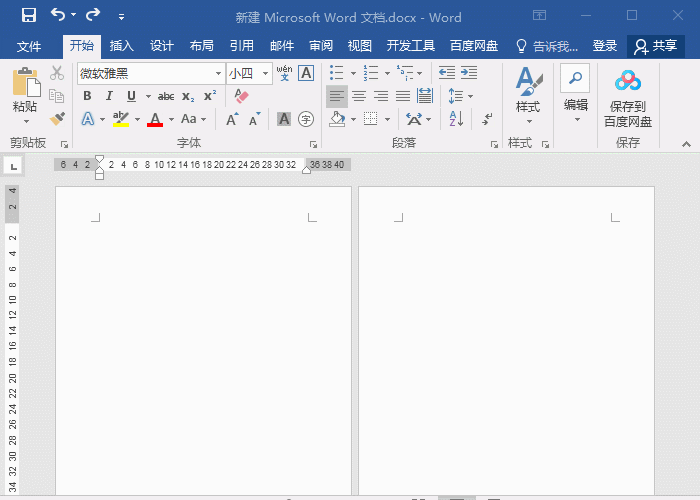
Task: Click the 登录 sign-in link
Action: pyautogui.click(x=605, y=46)
